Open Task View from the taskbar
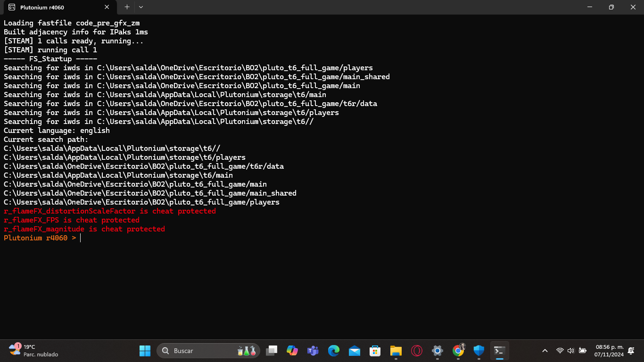 (272, 351)
